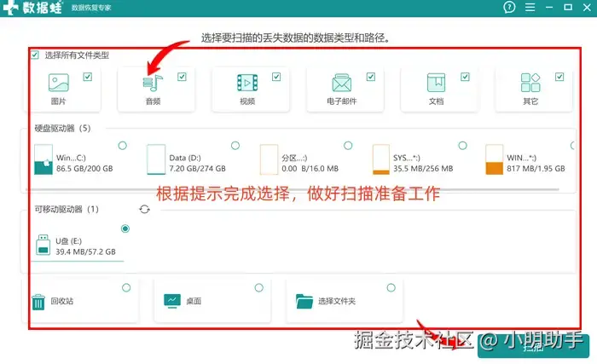Refresh the removable drives list
This screenshot has width=597, height=364.
coord(145,209)
